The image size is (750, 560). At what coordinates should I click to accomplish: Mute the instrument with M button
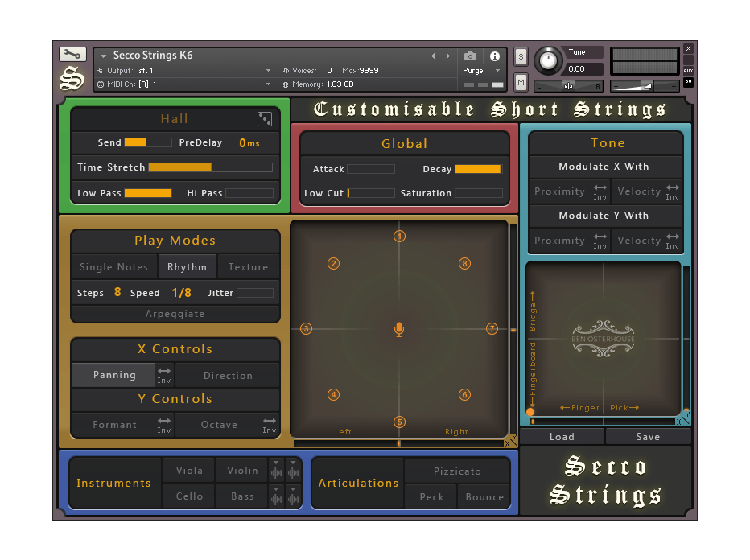(x=521, y=83)
